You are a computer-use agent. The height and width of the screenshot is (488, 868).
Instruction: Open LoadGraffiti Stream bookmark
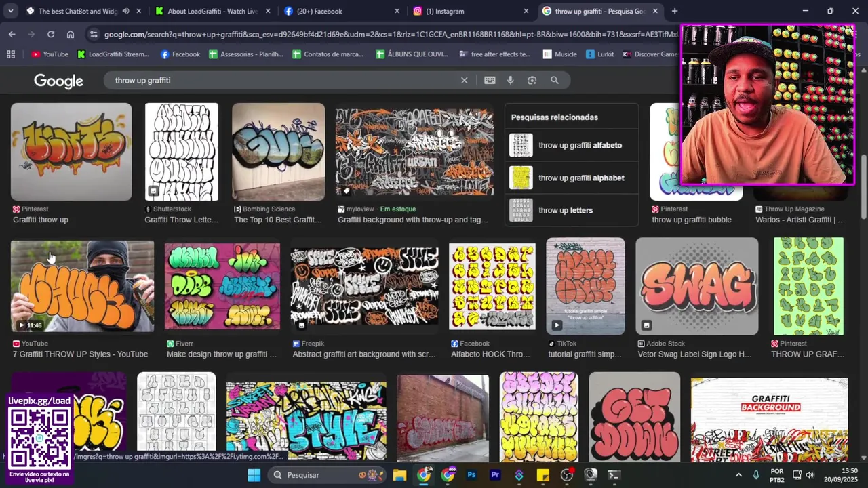(113, 54)
